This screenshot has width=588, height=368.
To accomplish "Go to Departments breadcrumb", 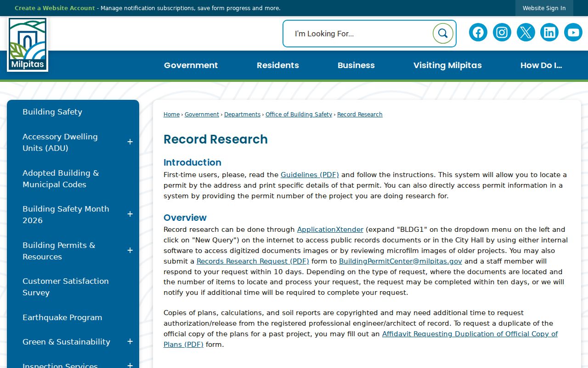I will tap(242, 115).
